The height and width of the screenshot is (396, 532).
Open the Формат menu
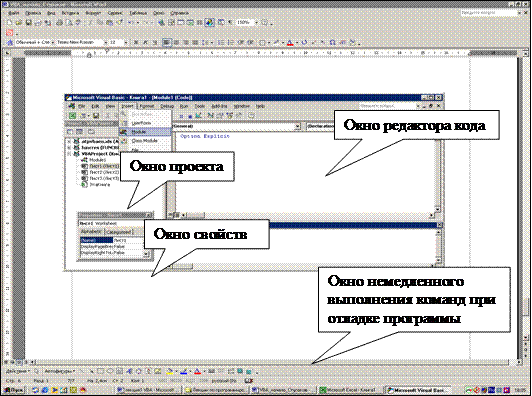point(93,13)
